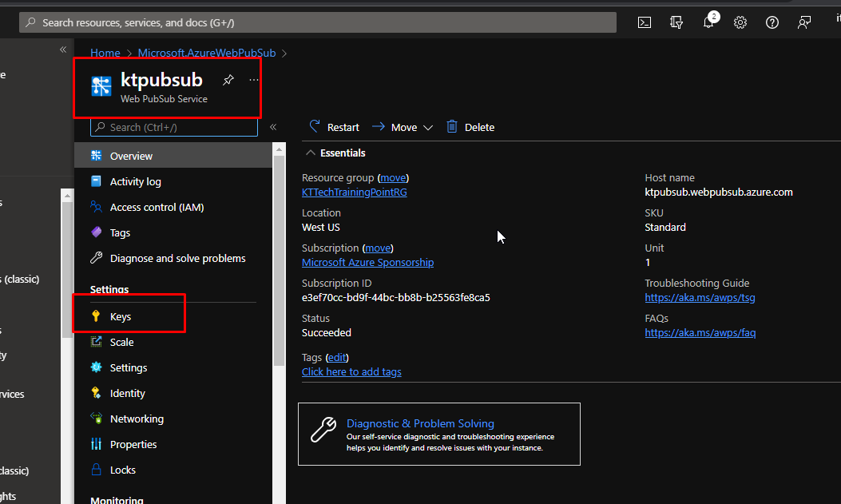Screen dimensions: 841x504
Task: Open KTTechTrainingPointRG resource group link
Action: (x=354, y=192)
